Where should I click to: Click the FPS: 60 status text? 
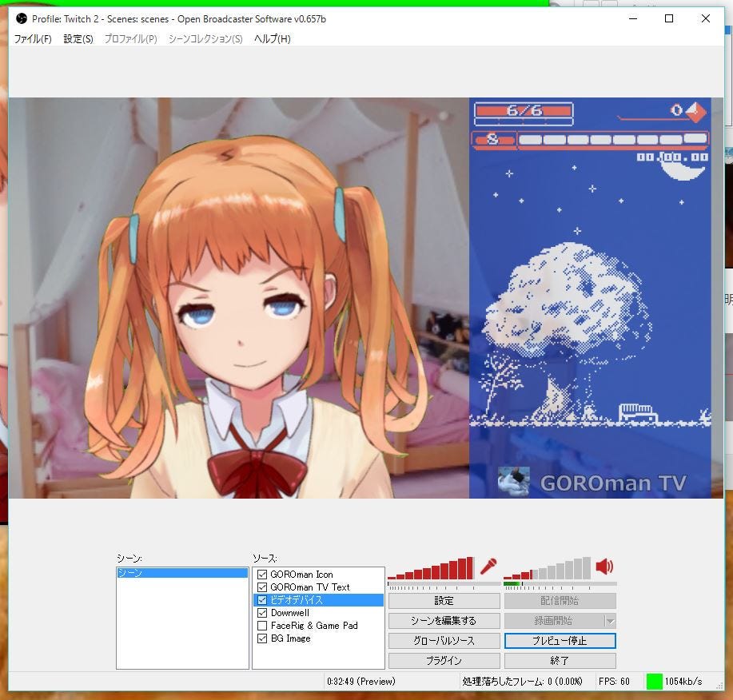[614, 682]
